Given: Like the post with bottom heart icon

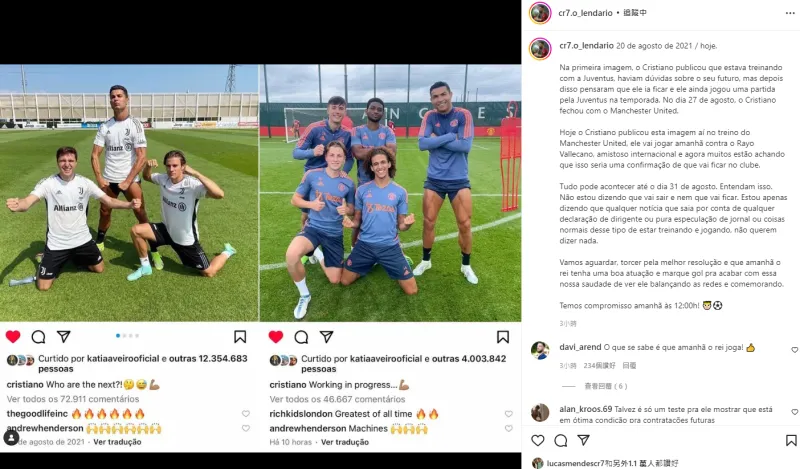Looking at the screenshot, I should tap(538, 440).
